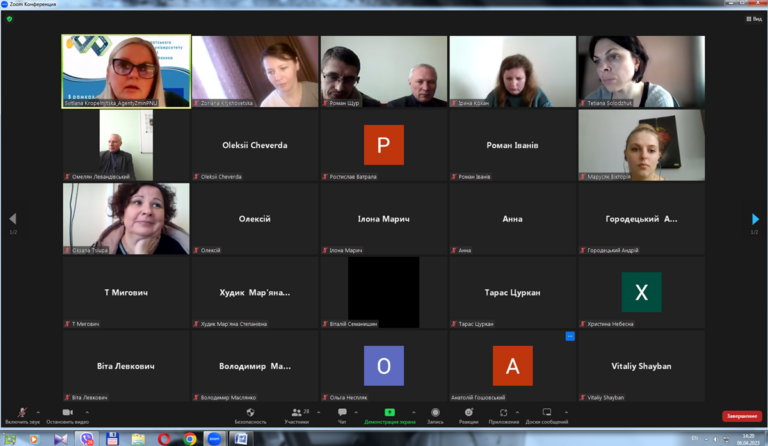The width and height of the screenshot is (768, 446).
Task: Select Oksana Tsiupa video thumbnail
Action: point(126,219)
